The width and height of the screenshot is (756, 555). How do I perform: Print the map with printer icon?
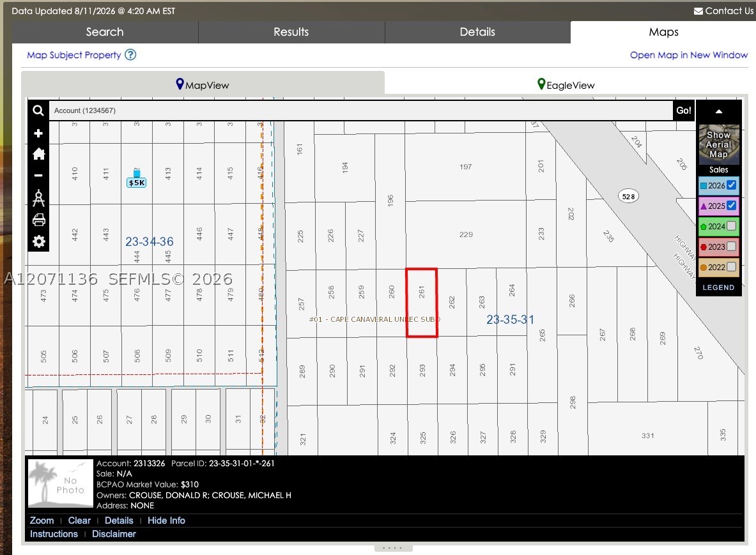pyautogui.click(x=38, y=220)
